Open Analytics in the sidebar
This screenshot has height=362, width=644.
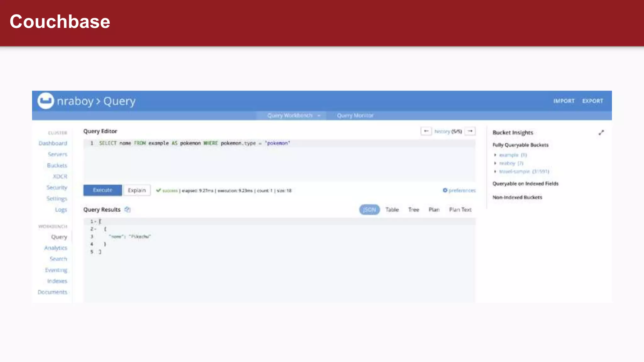[x=56, y=248]
